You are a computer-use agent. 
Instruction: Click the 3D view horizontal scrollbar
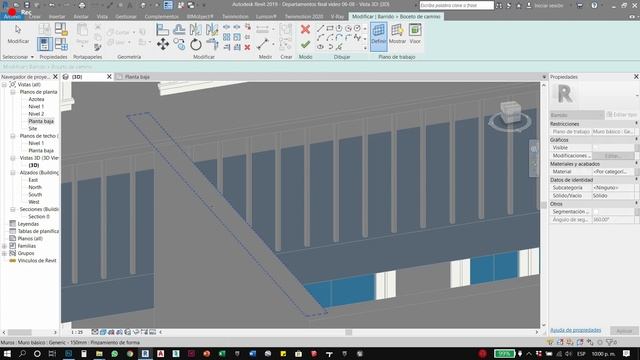pyautogui.click(x=348, y=332)
